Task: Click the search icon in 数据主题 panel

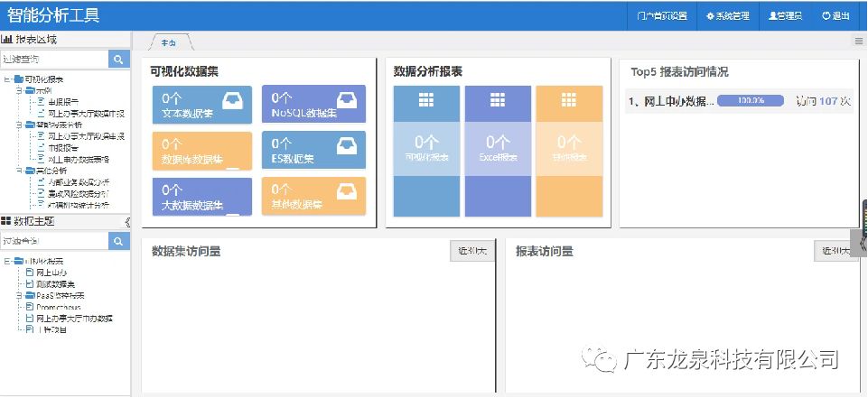Action: point(119,241)
